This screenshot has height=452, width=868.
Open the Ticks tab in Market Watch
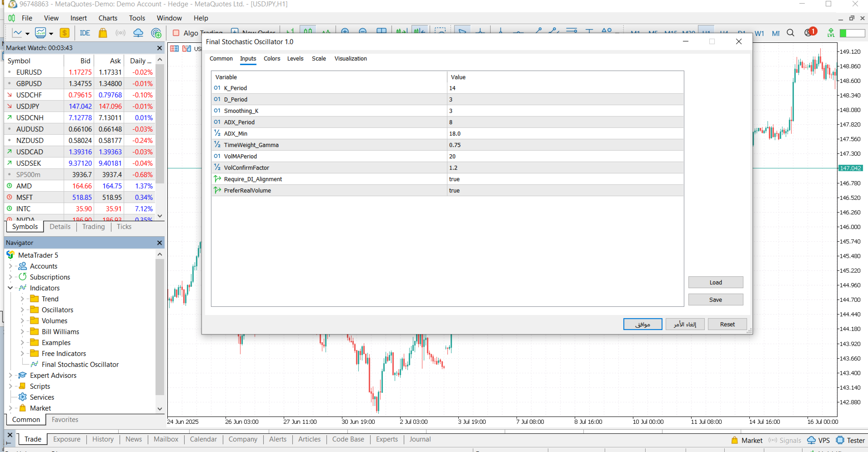tap(124, 227)
